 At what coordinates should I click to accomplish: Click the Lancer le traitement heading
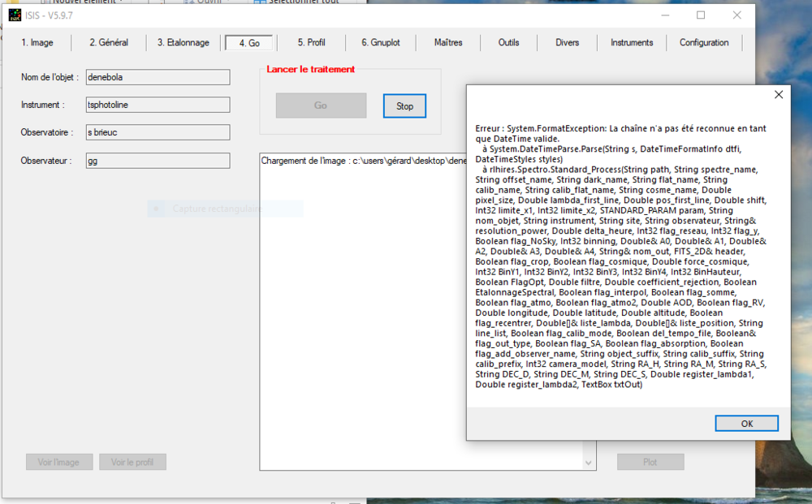[311, 69]
